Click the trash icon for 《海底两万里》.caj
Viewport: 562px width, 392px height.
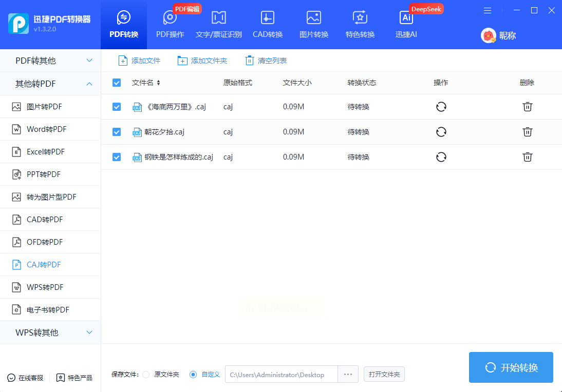[x=527, y=107]
